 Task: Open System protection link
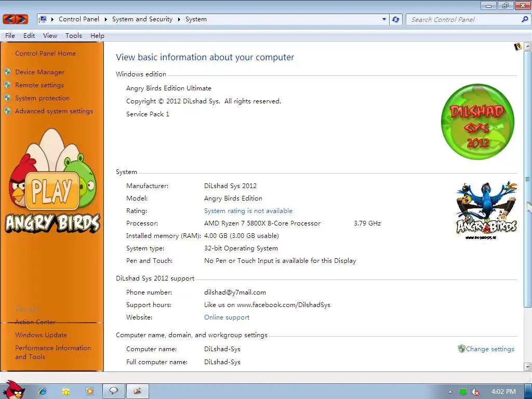pos(42,98)
